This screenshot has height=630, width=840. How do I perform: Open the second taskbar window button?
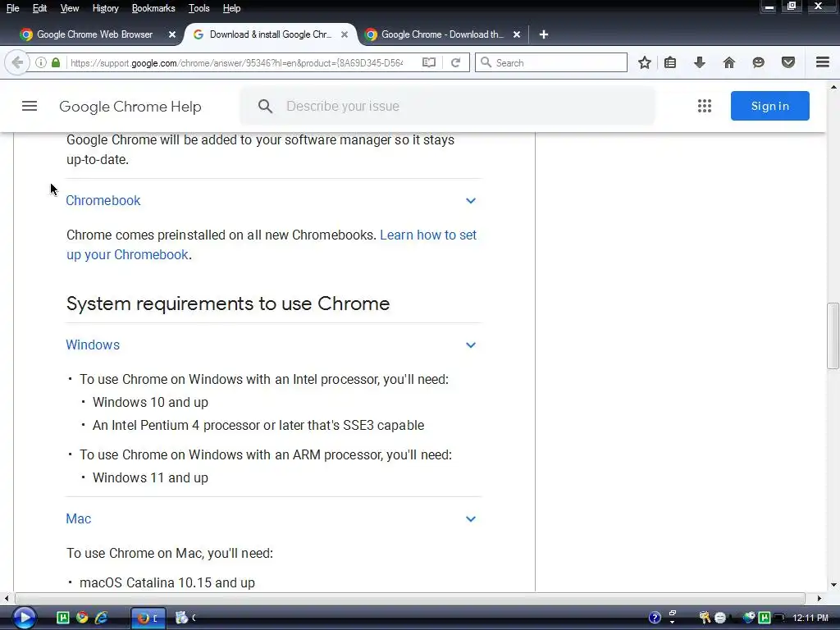[187, 619]
